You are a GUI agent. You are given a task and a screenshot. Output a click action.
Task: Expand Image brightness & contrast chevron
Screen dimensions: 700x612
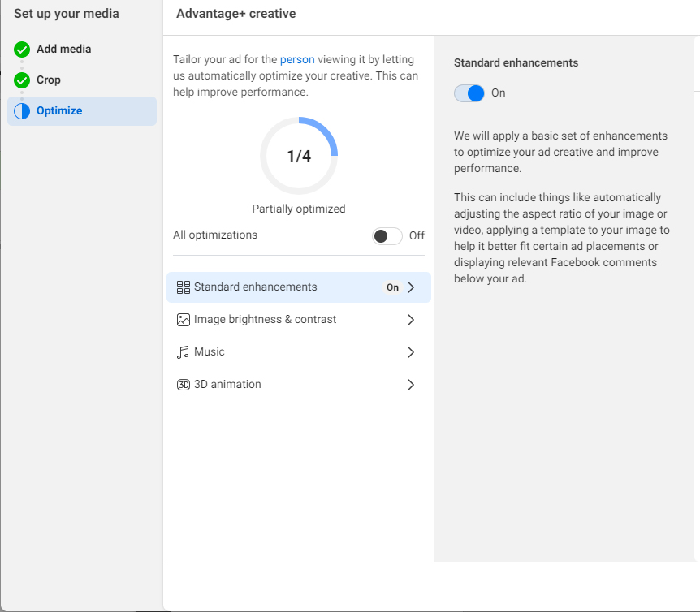coord(411,320)
